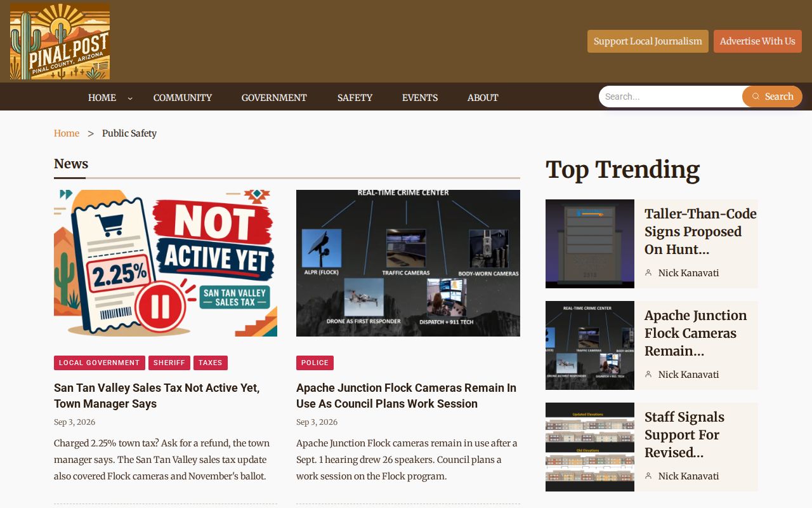Screen dimensions: 812x508
Task: Select the Police tag
Action: [x=315, y=363]
